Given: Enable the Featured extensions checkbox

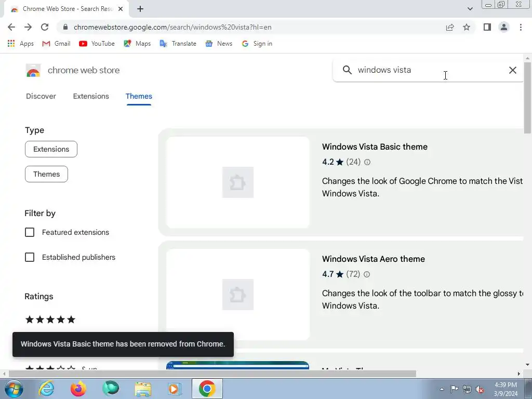Looking at the screenshot, I should coord(30,232).
